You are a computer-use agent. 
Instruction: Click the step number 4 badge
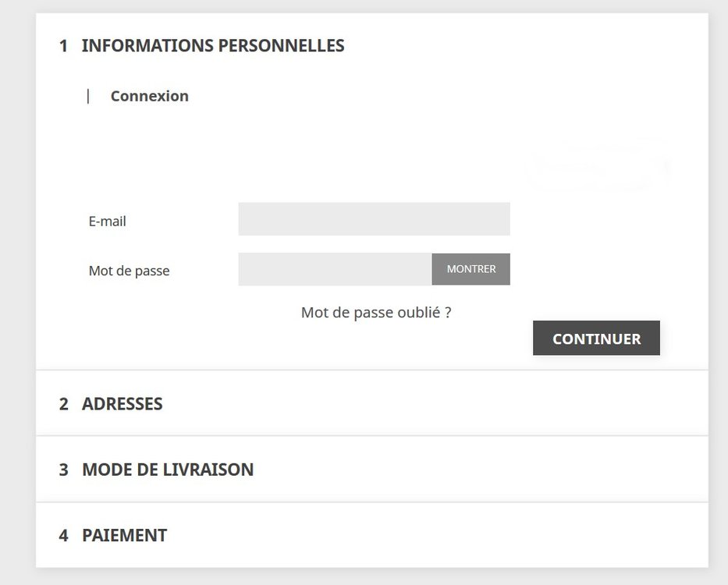tap(63, 536)
